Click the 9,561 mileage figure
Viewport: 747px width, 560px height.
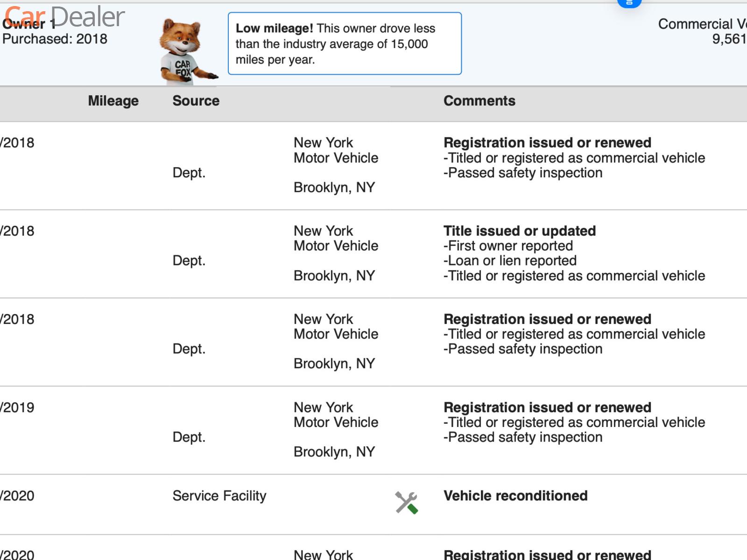(728, 39)
